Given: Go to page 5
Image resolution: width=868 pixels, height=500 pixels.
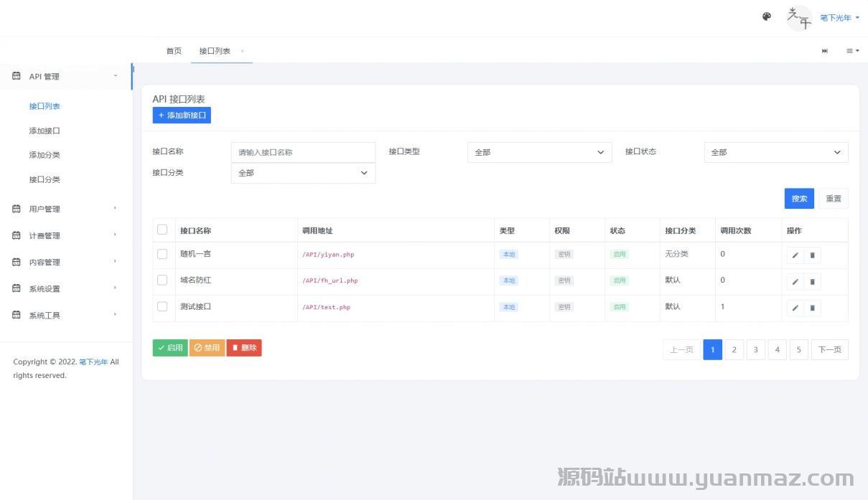Looking at the screenshot, I should [x=798, y=350].
